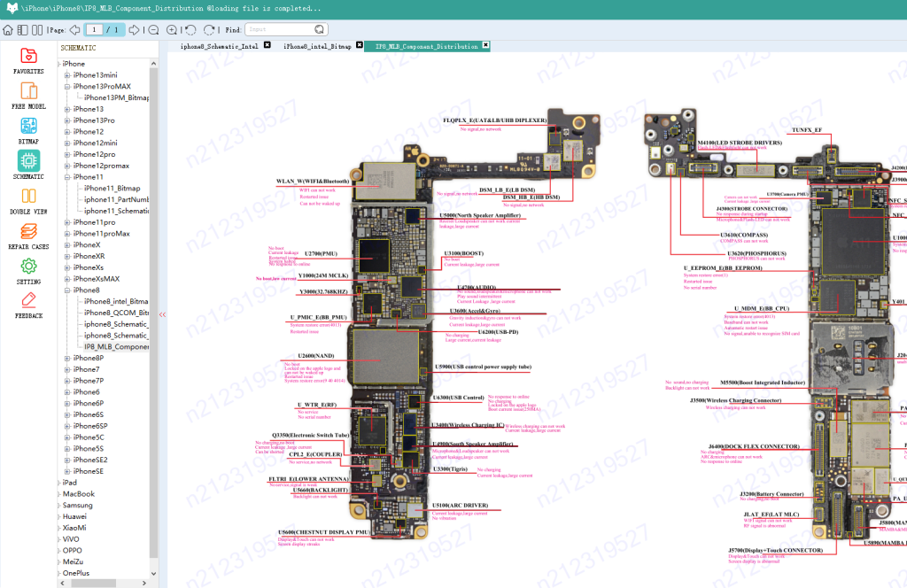Open iPhone11_Bitmap file in tree

coord(112,189)
